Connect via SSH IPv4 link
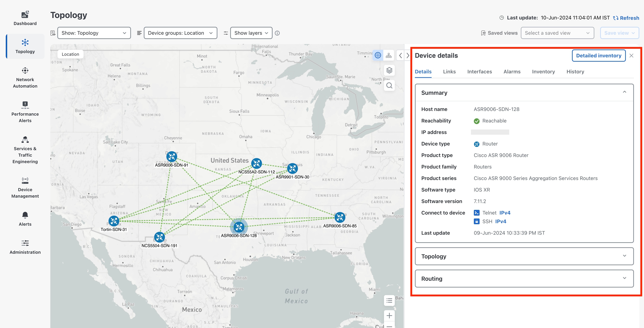 click(x=500, y=221)
